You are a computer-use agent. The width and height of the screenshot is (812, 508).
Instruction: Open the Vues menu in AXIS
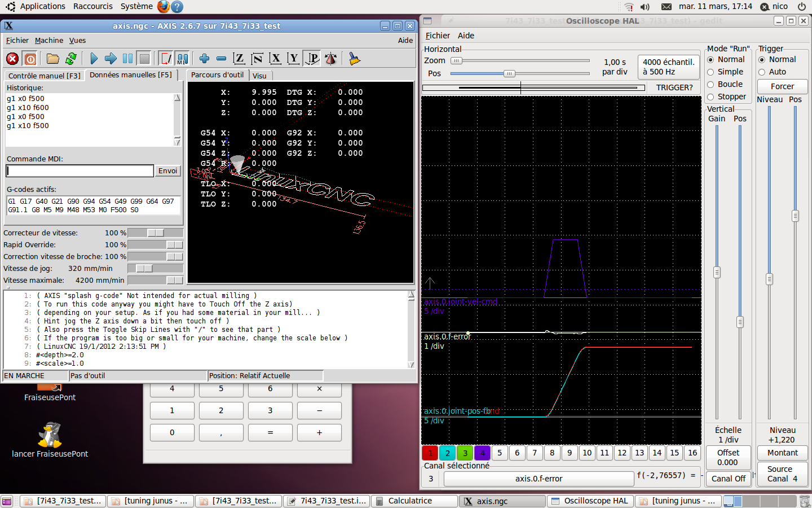[77, 41]
